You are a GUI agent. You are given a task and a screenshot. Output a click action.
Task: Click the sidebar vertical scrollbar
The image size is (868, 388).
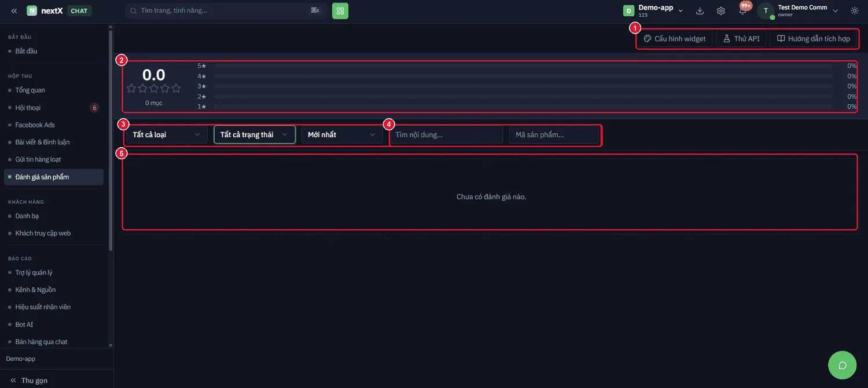(111, 139)
